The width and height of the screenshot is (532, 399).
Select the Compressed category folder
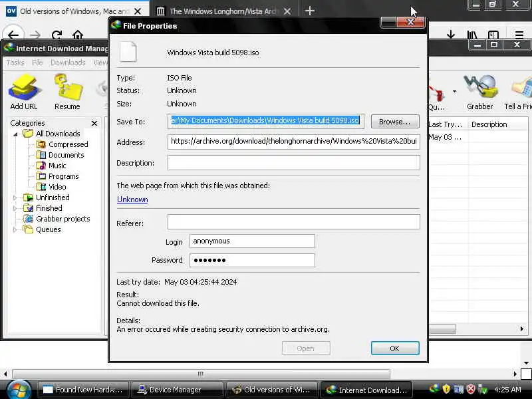click(x=68, y=144)
